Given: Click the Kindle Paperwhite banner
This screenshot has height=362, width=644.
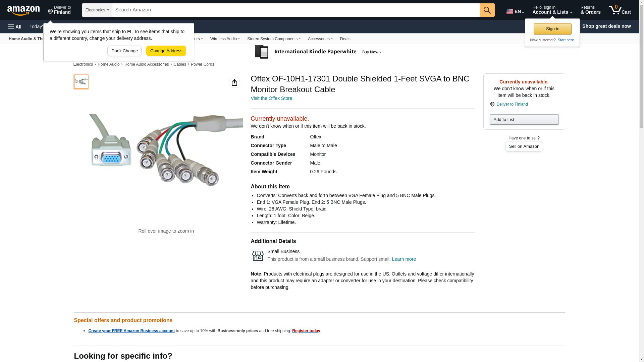Looking at the screenshot, I should click(x=318, y=52).
